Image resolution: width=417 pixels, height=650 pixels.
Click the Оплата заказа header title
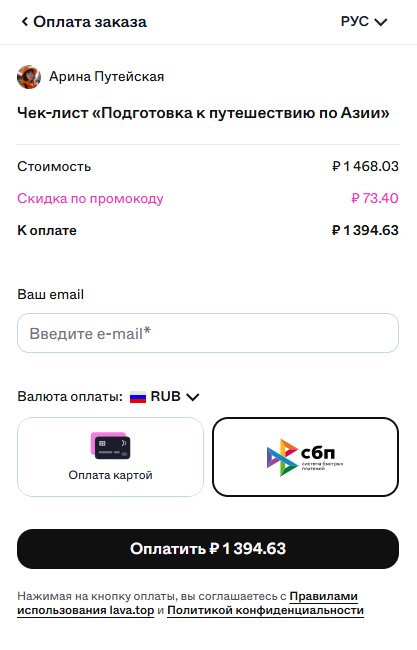tap(90, 22)
